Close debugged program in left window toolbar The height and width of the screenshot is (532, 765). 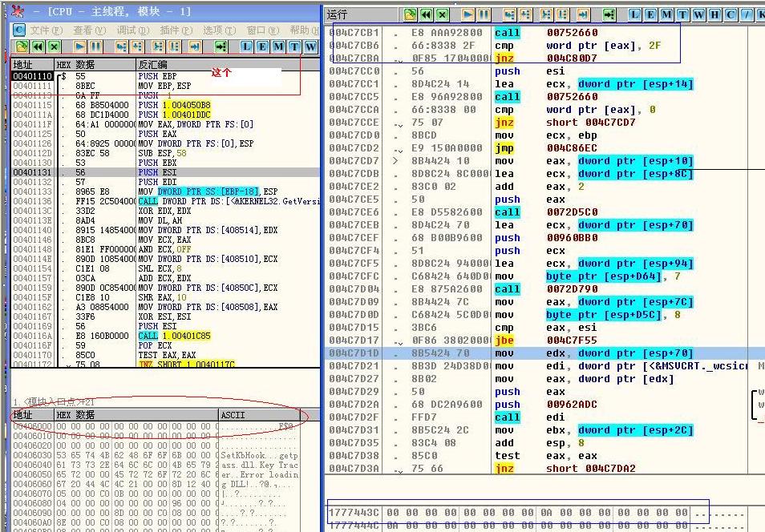tap(55, 46)
